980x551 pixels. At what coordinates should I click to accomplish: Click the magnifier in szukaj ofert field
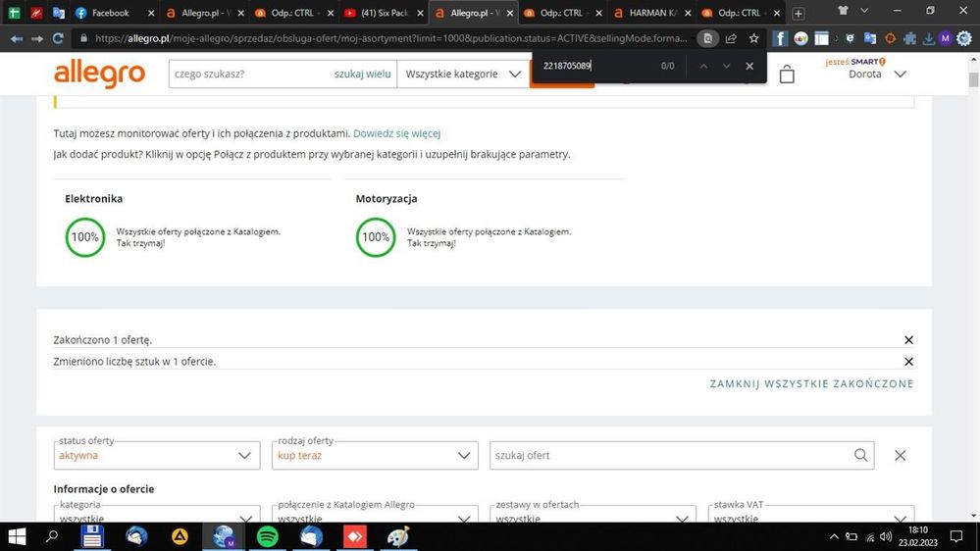pos(860,455)
